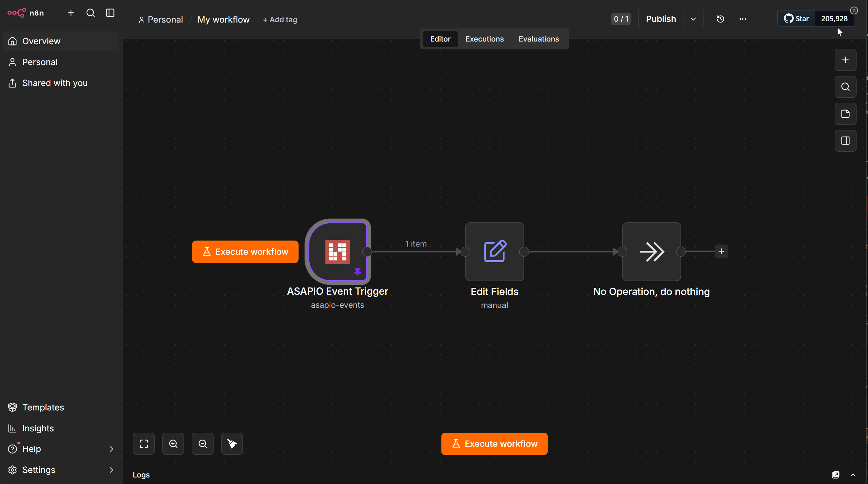Open Shared with you section

point(61,83)
